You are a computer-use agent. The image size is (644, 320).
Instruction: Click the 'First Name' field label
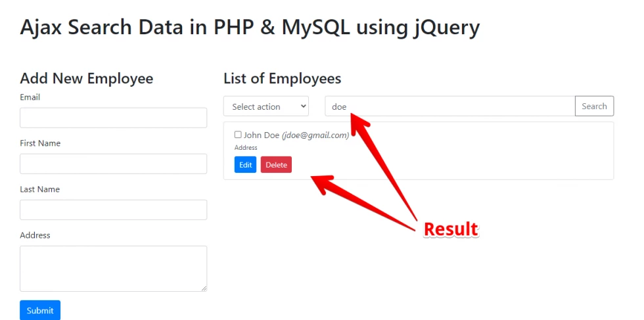tap(40, 143)
